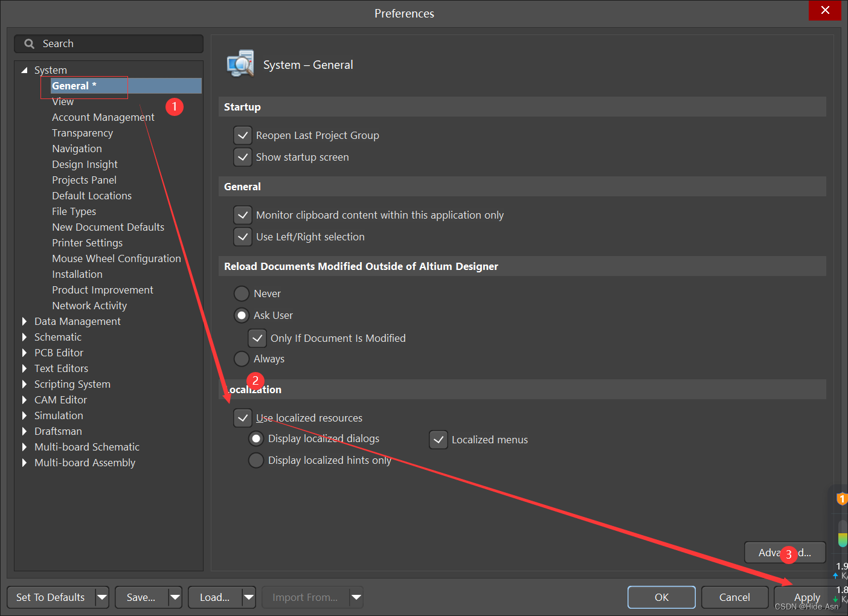848x616 pixels.
Task: Click the System – General header icon
Action: pyautogui.click(x=240, y=64)
